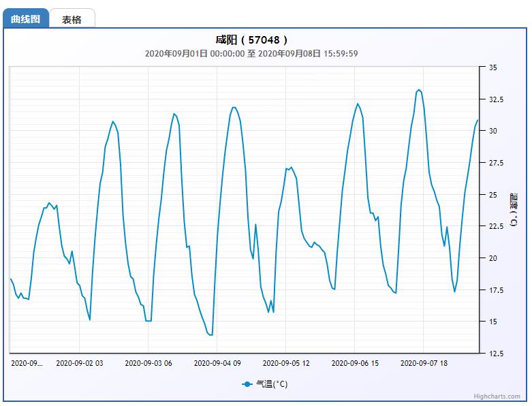Click chart title 咸阳（57048）
This screenshot has width=532, height=406.
[x=251, y=40]
